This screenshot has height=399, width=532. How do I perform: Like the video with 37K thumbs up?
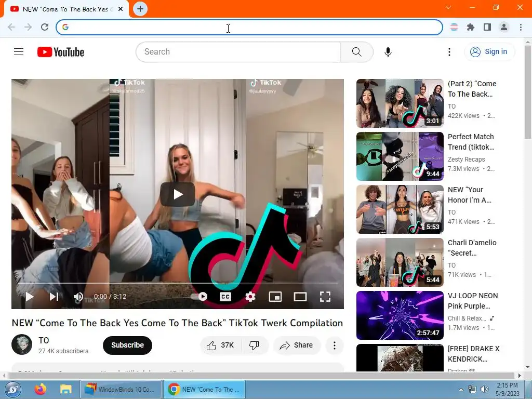click(x=220, y=345)
